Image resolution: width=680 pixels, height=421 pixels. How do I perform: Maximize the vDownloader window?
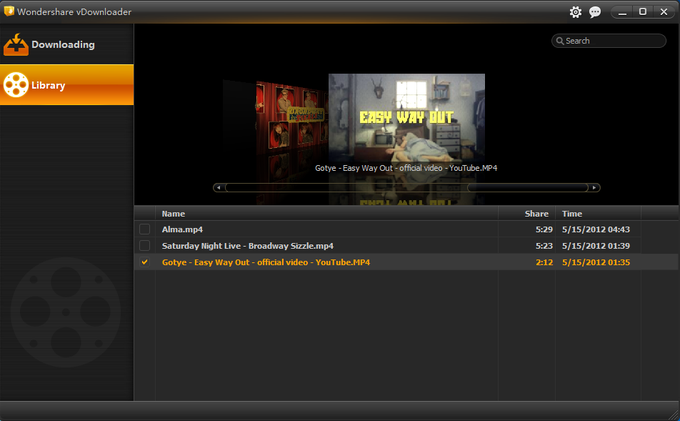[x=643, y=12]
